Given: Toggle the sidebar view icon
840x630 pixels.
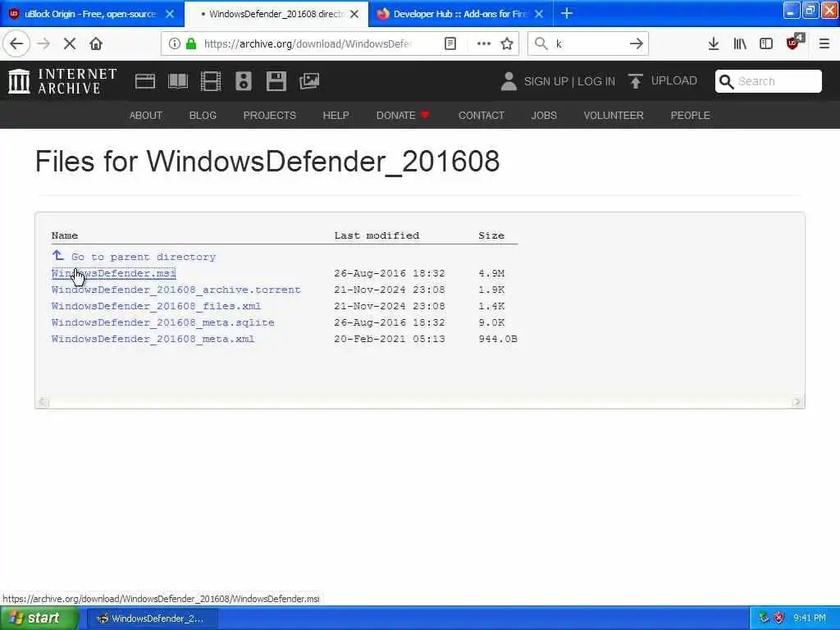Looking at the screenshot, I should pos(766,44).
